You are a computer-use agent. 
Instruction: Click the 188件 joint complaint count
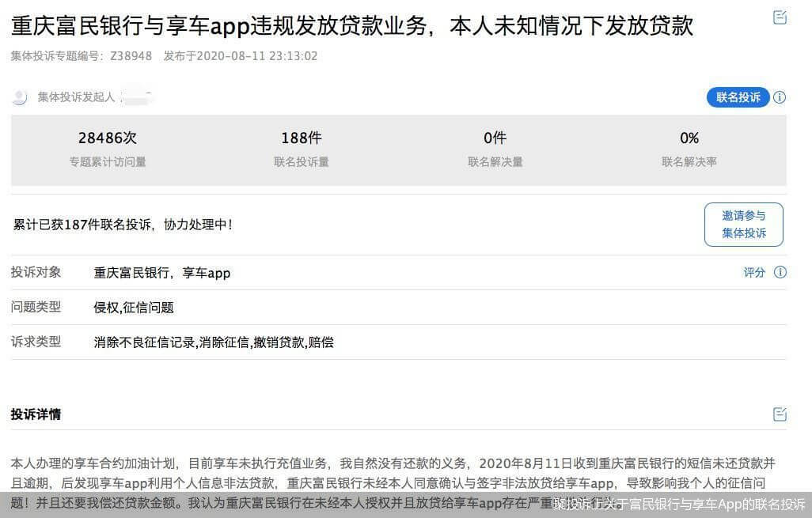[302, 138]
